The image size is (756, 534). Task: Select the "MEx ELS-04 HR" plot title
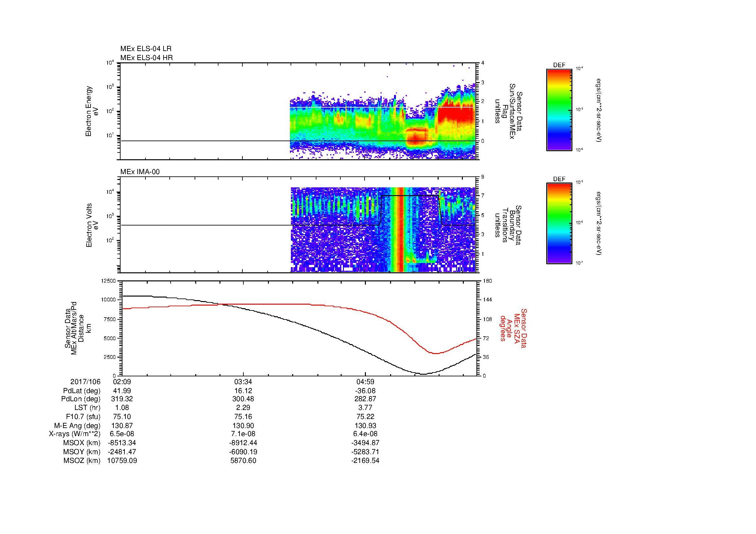pyautogui.click(x=146, y=58)
